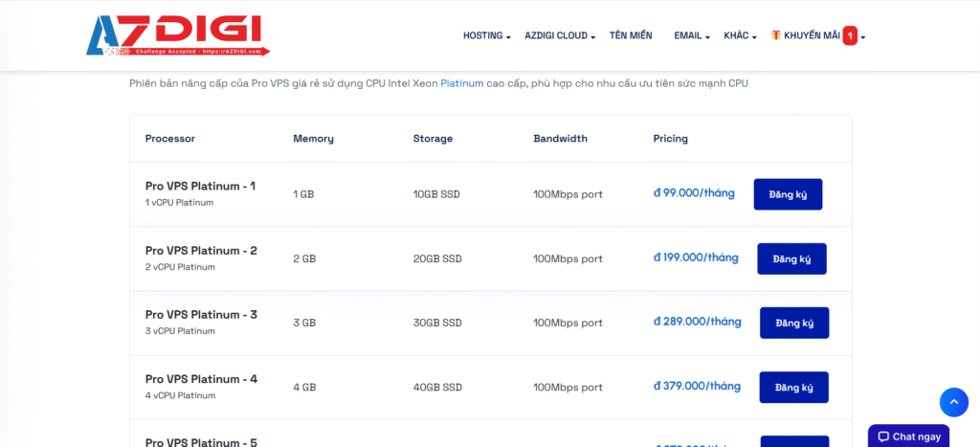This screenshot has height=447, width=980.
Task: Click the scroll-to-top arrow button
Action: pos(953,401)
